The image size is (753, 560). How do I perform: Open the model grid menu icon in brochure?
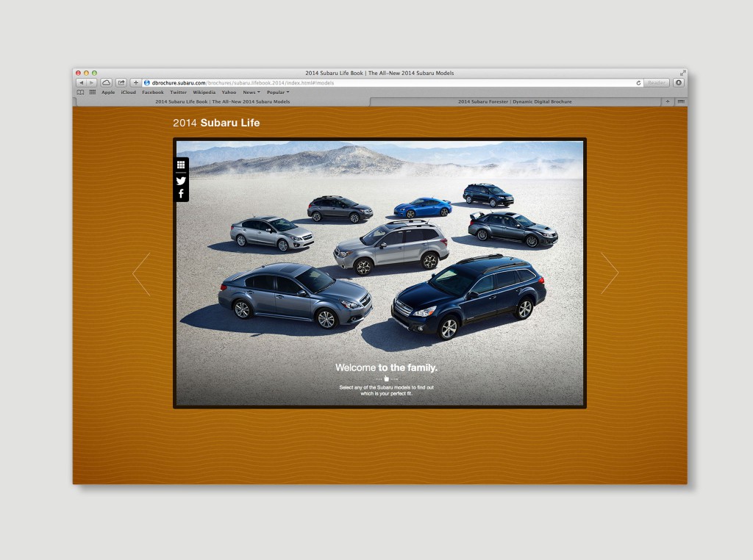click(x=181, y=165)
